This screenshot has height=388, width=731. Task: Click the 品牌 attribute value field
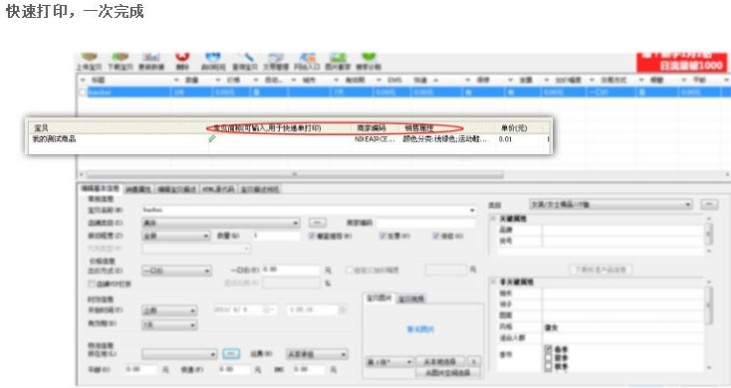click(x=623, y=230)
